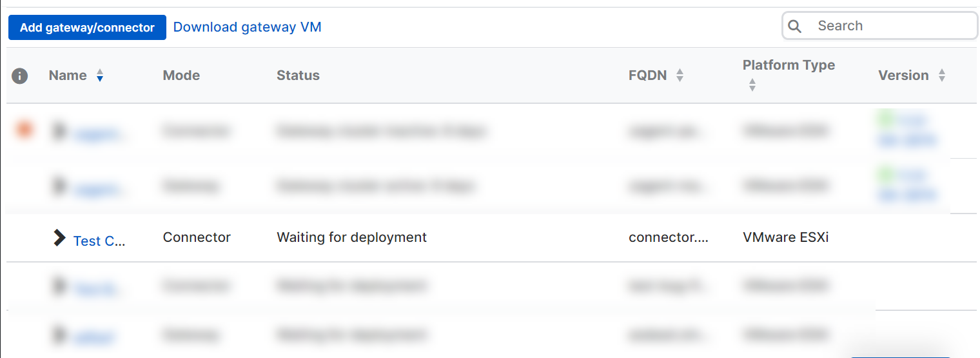Click the magnifying glass search icon
The width and height of the screenshot is (980, 358).
(x=795, y=26)
